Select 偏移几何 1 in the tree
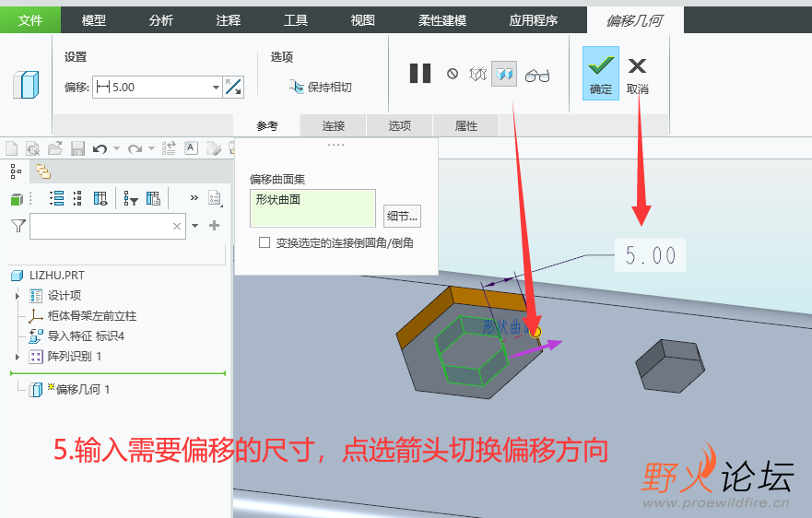812x518 pixels. point(82,390)
